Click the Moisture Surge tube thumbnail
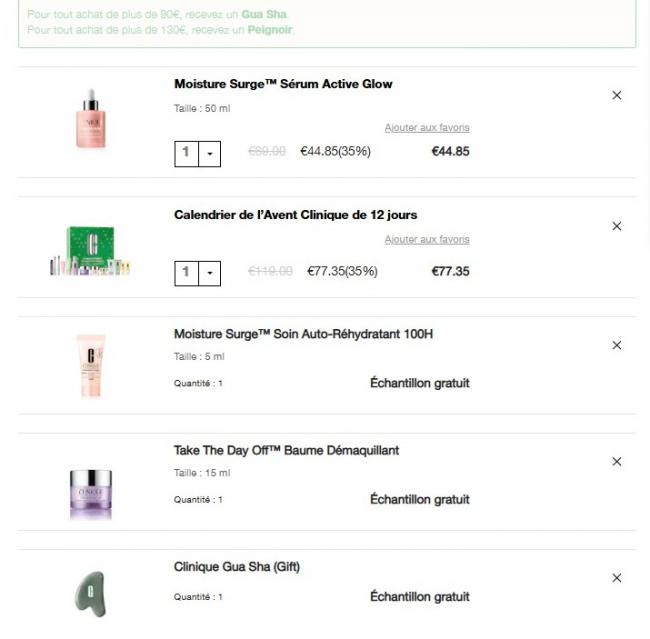 pos(90,365)
